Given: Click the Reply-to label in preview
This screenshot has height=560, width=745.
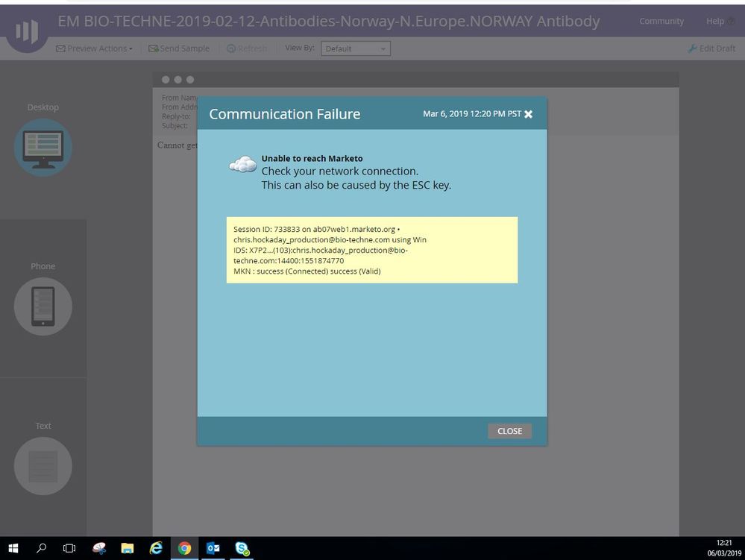Looking at the screenshot, I should 176,116.
